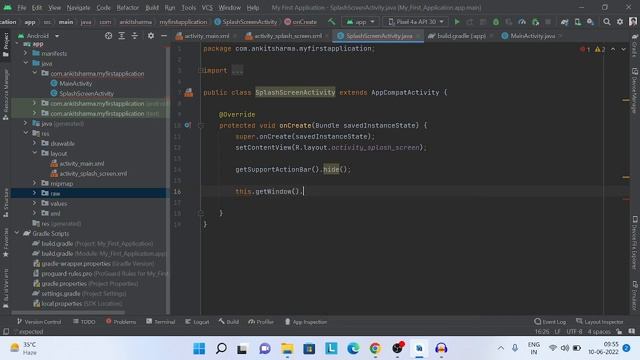Click the Apply Changes and Restart Activity icon
640x360 pixels.
pos(470,22)
